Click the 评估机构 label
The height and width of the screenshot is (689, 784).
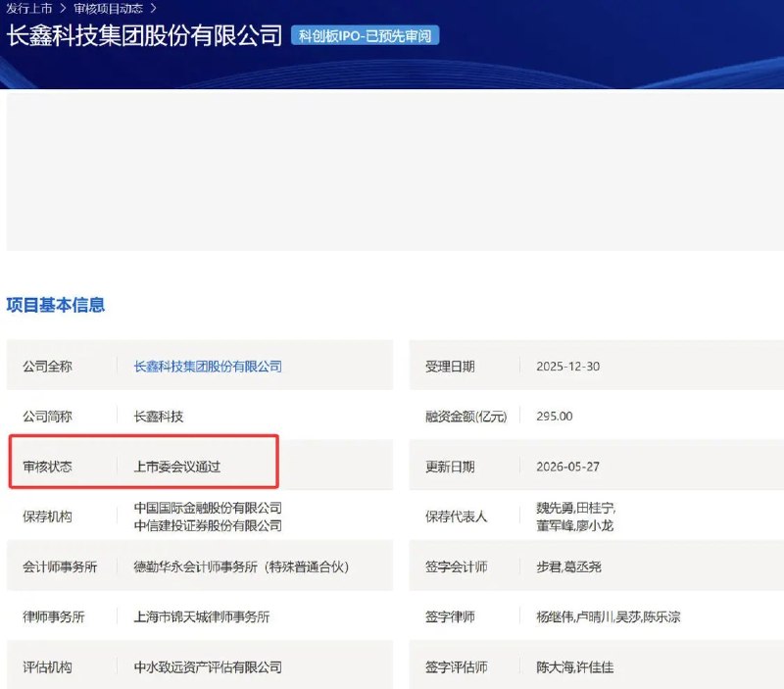(47, 667)
